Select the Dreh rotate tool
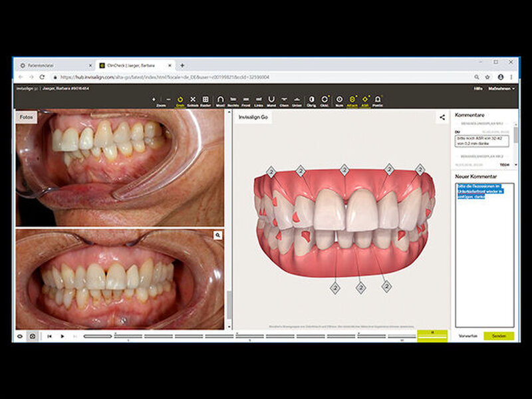 [180, 101]
